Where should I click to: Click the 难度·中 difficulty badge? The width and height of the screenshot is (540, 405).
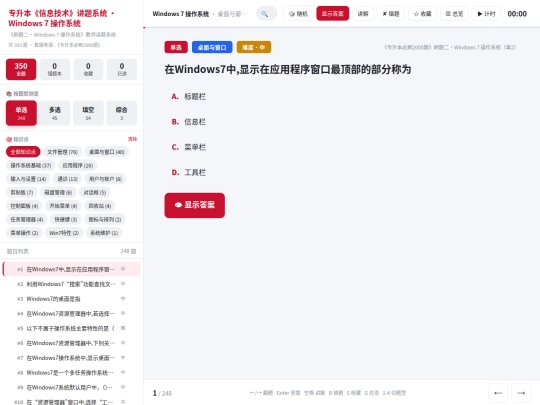[x=254, y=47]
